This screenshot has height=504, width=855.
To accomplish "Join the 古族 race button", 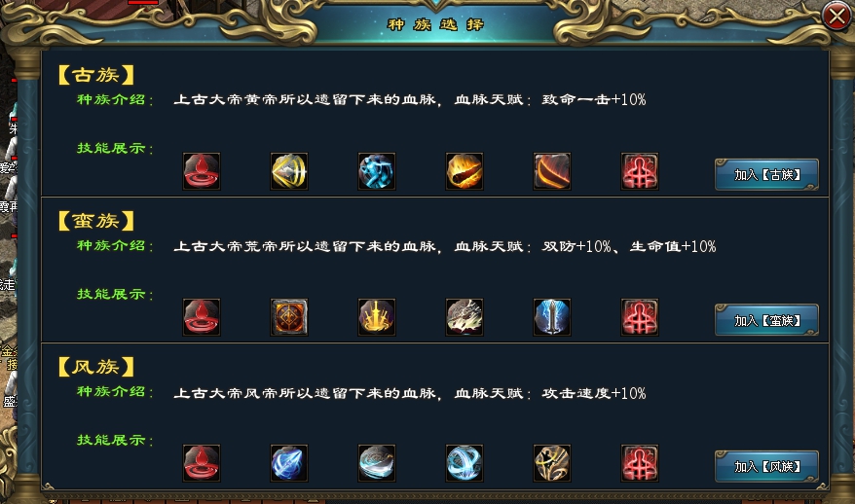I will (766, 174).
